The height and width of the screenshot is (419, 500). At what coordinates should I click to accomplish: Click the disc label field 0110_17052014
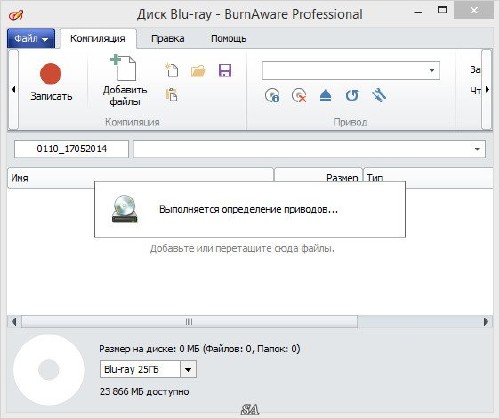click(71, 149)
